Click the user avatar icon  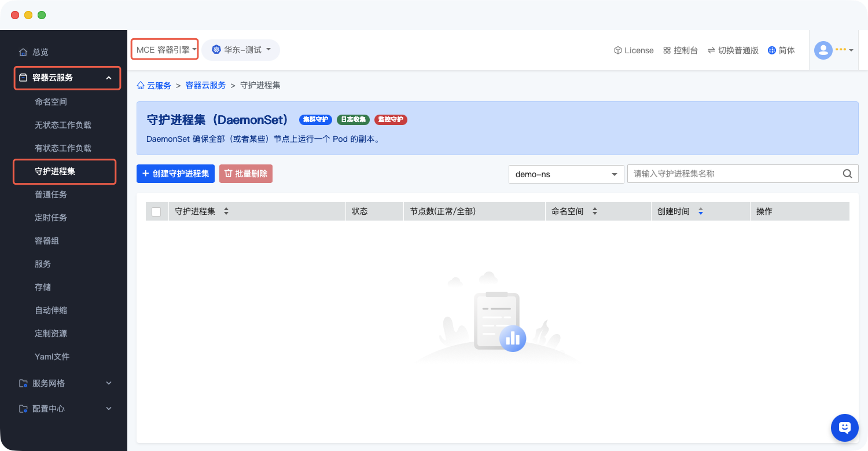pos(823,50)
